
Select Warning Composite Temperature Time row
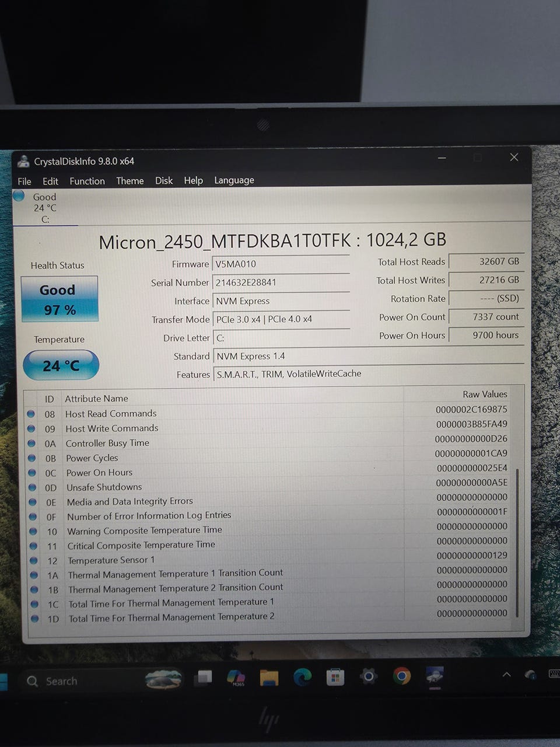267,529
